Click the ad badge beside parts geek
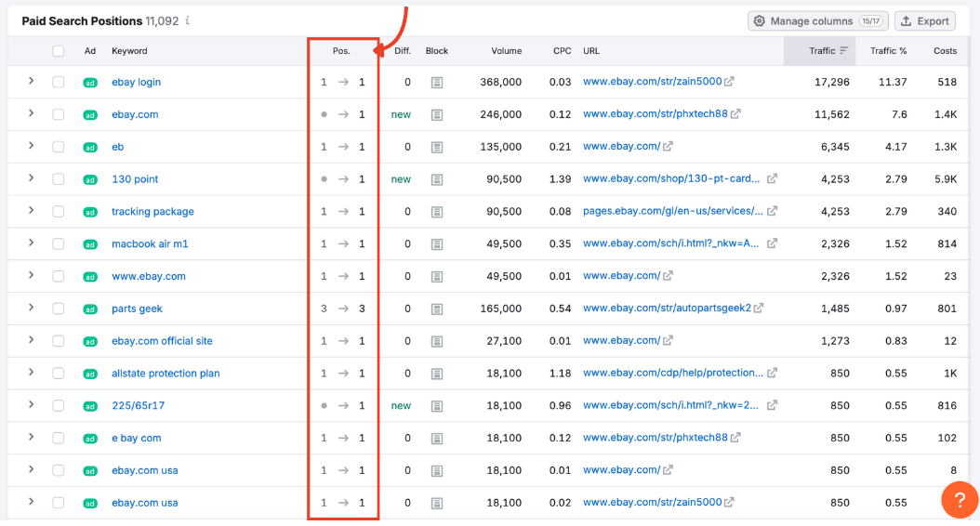Viewport: 980px width, 526px height. tap(90, 309)
